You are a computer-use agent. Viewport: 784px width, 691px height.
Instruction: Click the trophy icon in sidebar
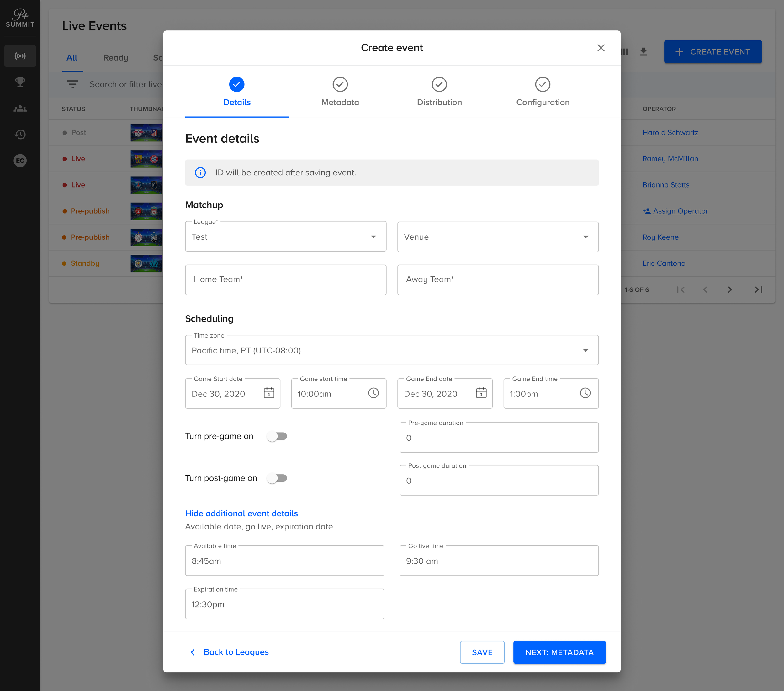(20, 82)
